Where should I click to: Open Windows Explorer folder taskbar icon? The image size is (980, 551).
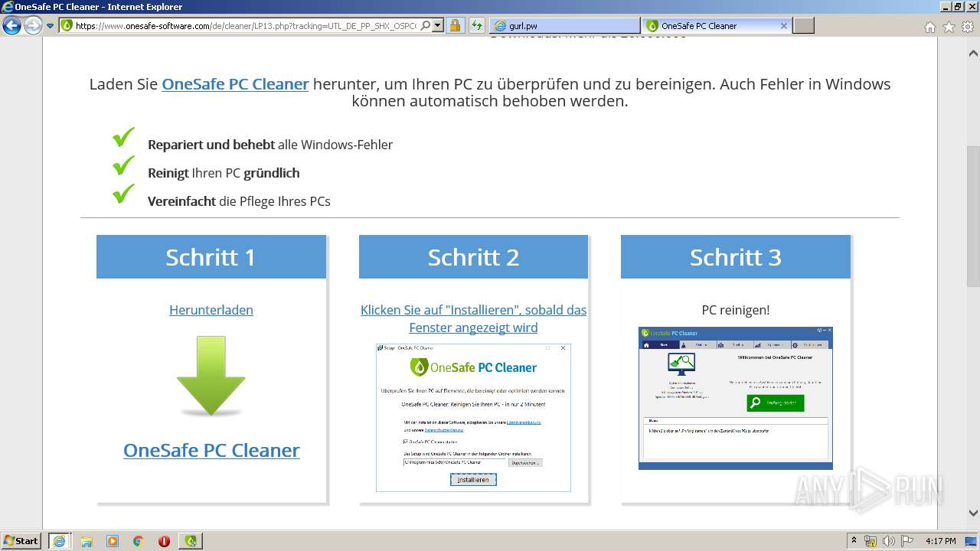(x=87, y=541)
